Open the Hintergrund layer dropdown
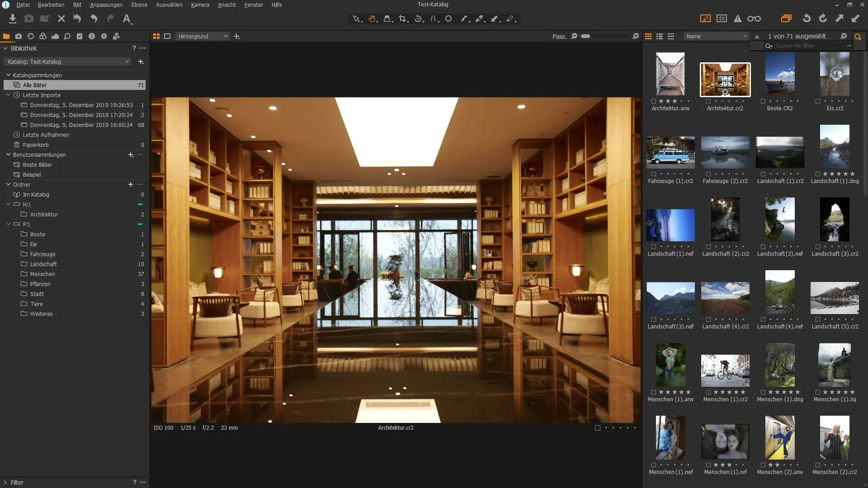The height and width of the screenshot is (488, 868). (203, 36)
